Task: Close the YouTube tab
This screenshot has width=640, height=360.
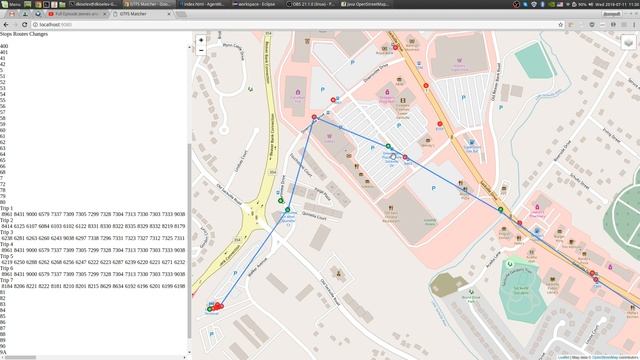Action: coord(105,14)
